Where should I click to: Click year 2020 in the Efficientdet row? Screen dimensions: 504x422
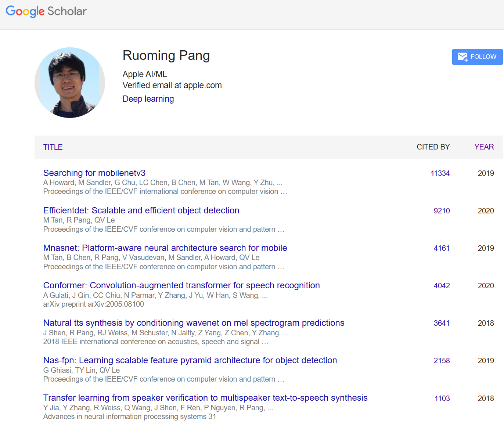(x=486, y=211)
